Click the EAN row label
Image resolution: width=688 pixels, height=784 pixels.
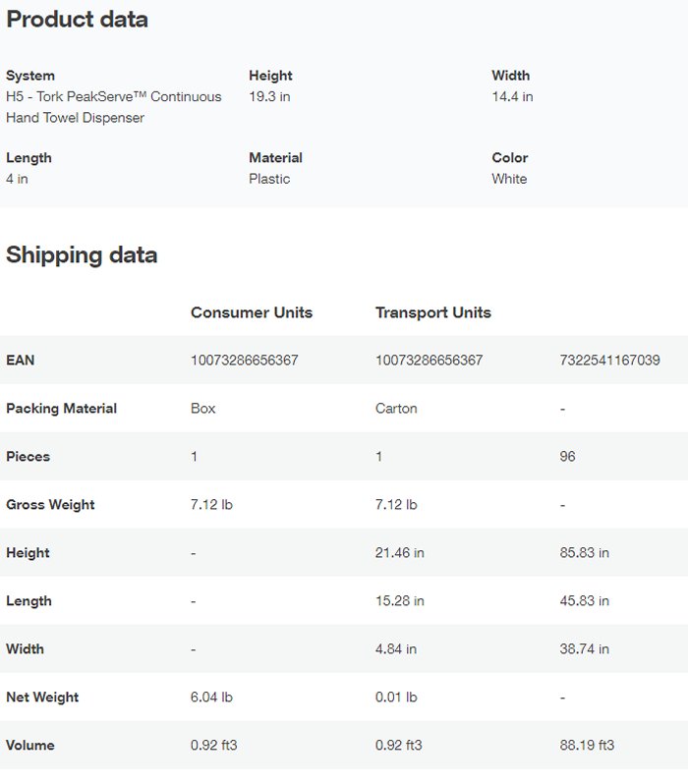(x=21, y=361)
